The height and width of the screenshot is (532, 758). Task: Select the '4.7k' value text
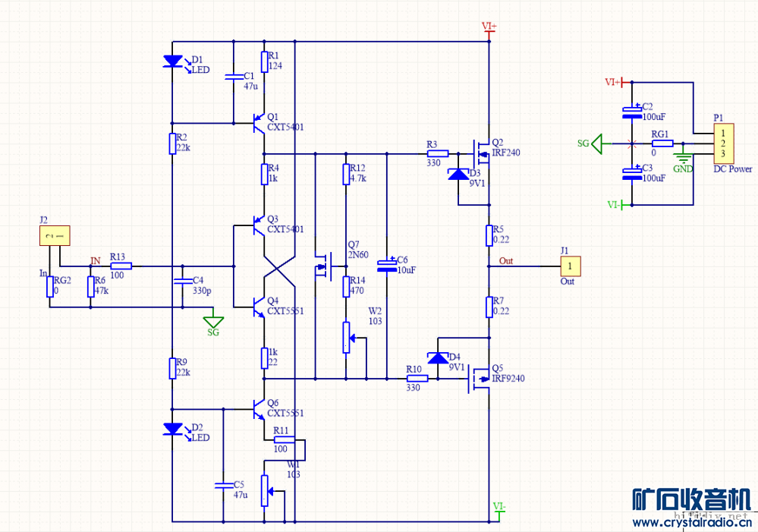coord(357,178)
